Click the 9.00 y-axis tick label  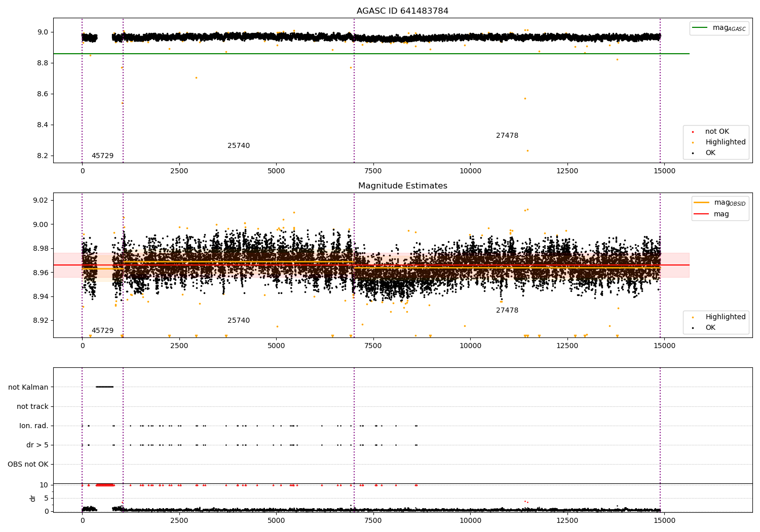(41, 224)
